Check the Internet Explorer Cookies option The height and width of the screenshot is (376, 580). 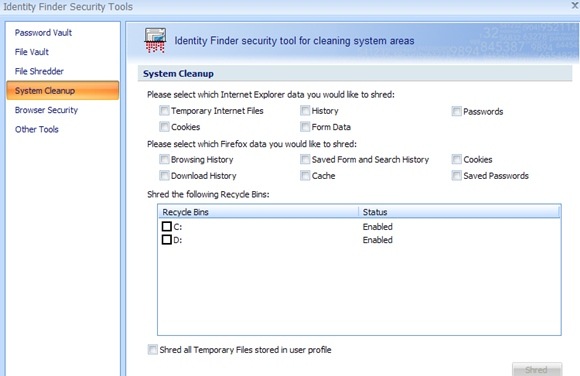coord(164,127)
